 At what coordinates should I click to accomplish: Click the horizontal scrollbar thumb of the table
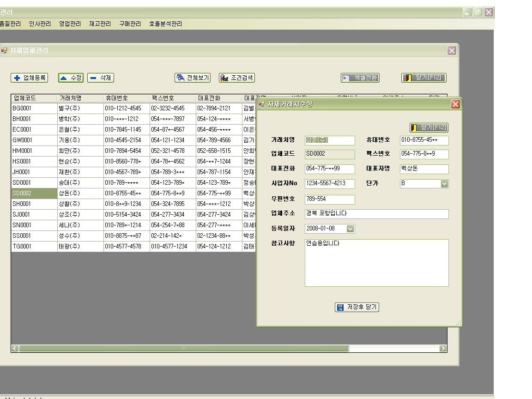(x=184, y=349)
